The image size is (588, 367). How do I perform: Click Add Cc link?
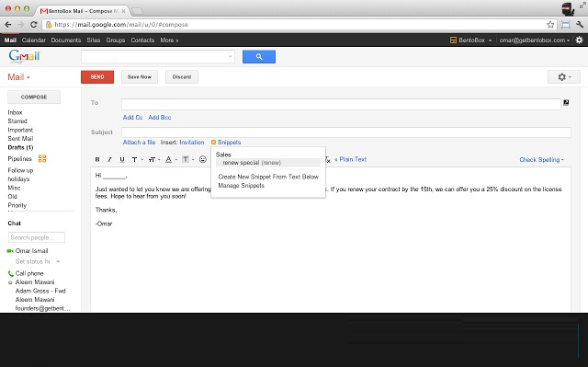pyautogui.click(x=132, y=118)
